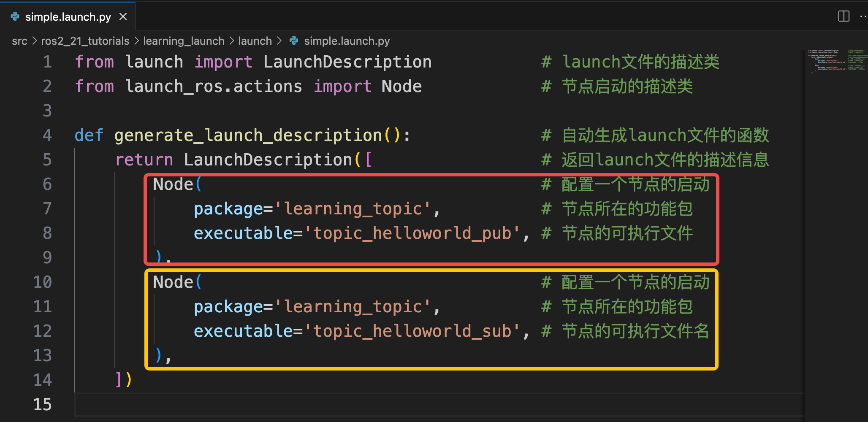Click the package keyword on line 11

[x=228, y=308]
